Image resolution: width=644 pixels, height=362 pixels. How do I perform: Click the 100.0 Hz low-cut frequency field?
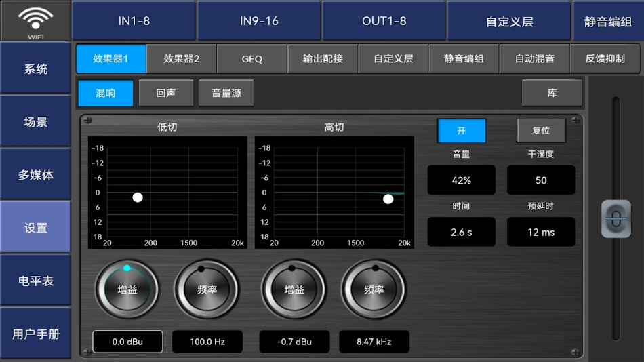click(x=207, y=342)
